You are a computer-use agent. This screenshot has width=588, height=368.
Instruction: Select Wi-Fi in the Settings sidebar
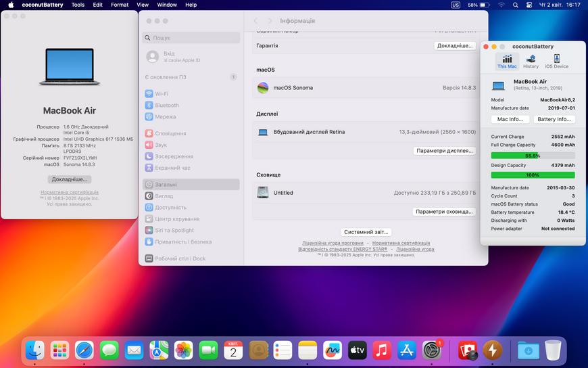(x=191, y=93)
